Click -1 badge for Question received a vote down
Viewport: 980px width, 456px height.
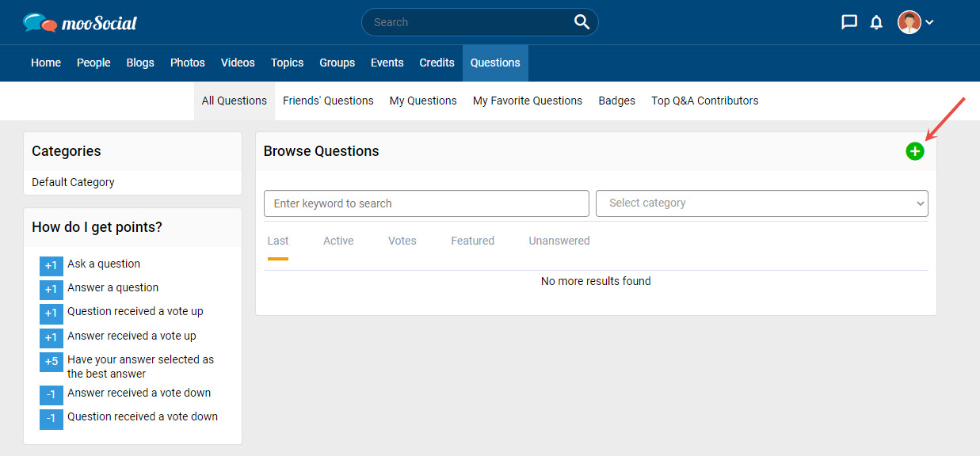click(x=51, y=419)
